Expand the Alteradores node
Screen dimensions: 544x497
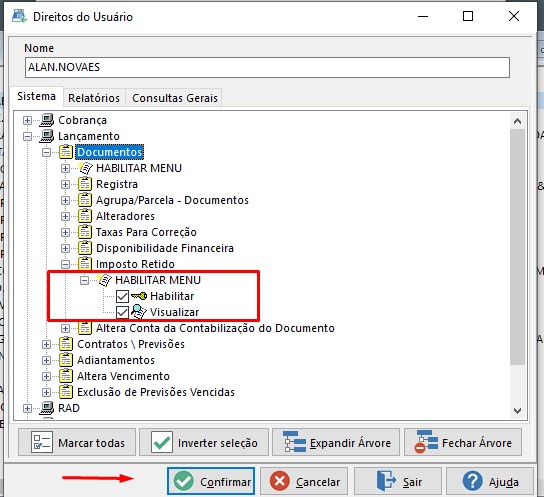click(x=65, y=216)
